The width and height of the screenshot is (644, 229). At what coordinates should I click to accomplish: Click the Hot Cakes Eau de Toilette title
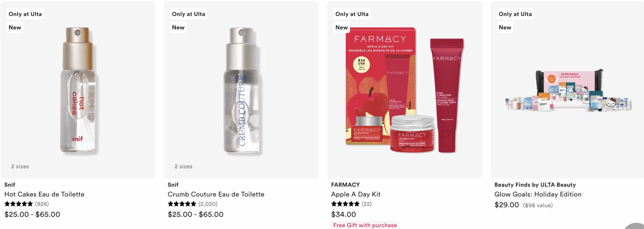pos(44,194)
